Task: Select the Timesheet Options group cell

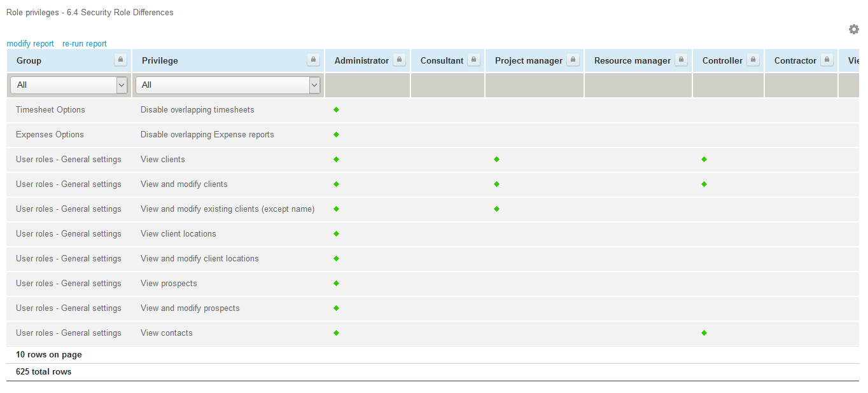Action: [50, 109]
